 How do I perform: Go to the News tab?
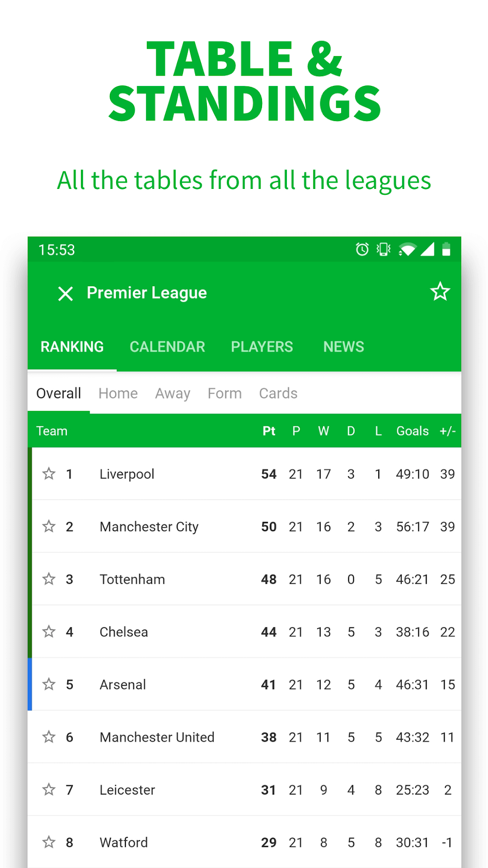click(x=344, y=347)
